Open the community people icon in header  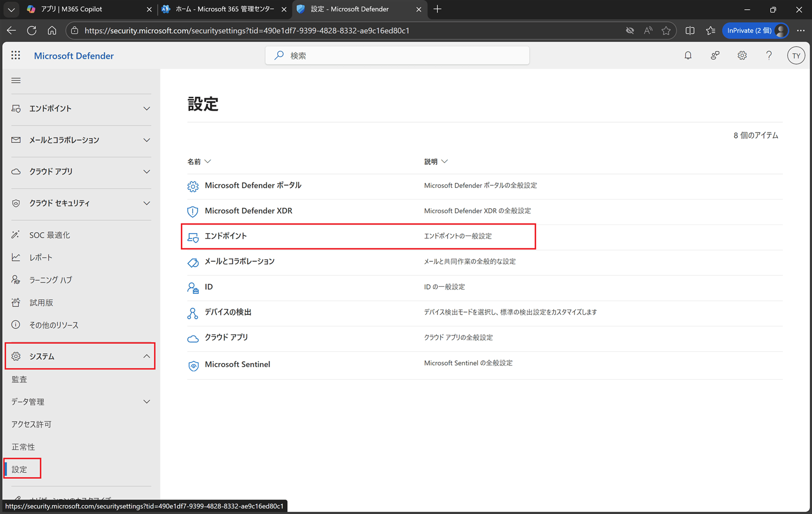(715, 55)
